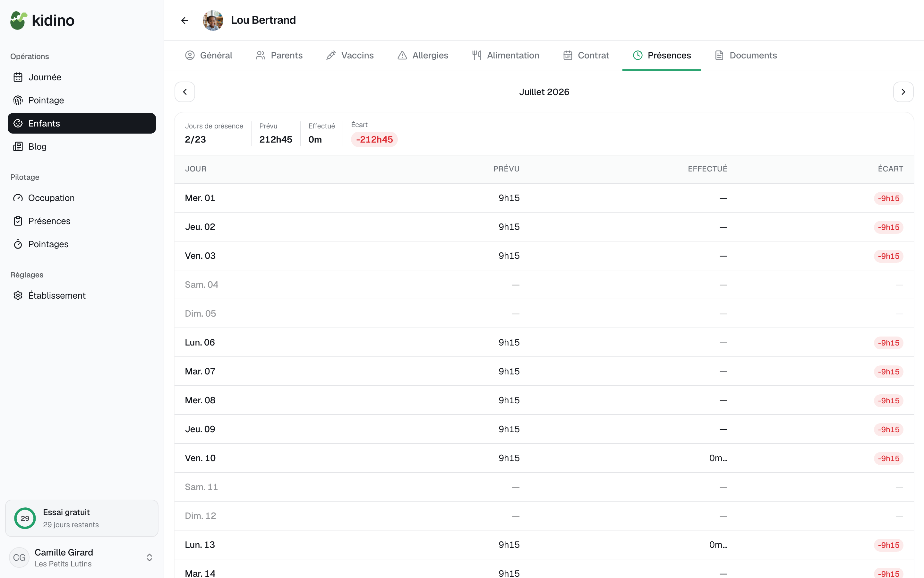Click the EFFECTUÉ column header
This screenshot has width=924, height=578.
[707, 169]
